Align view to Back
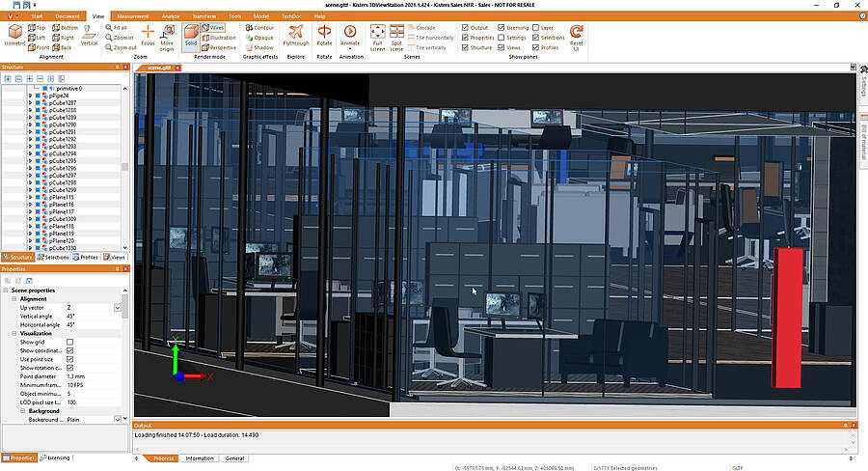Screen dimensions: 868x471 click(62, 47)
